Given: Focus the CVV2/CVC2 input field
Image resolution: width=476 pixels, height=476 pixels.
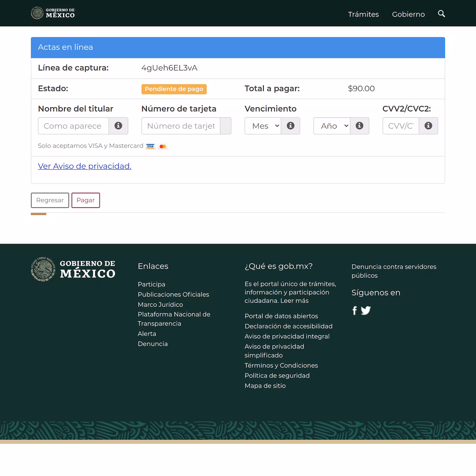Looking at the screenshot, I should pos(401,126).
